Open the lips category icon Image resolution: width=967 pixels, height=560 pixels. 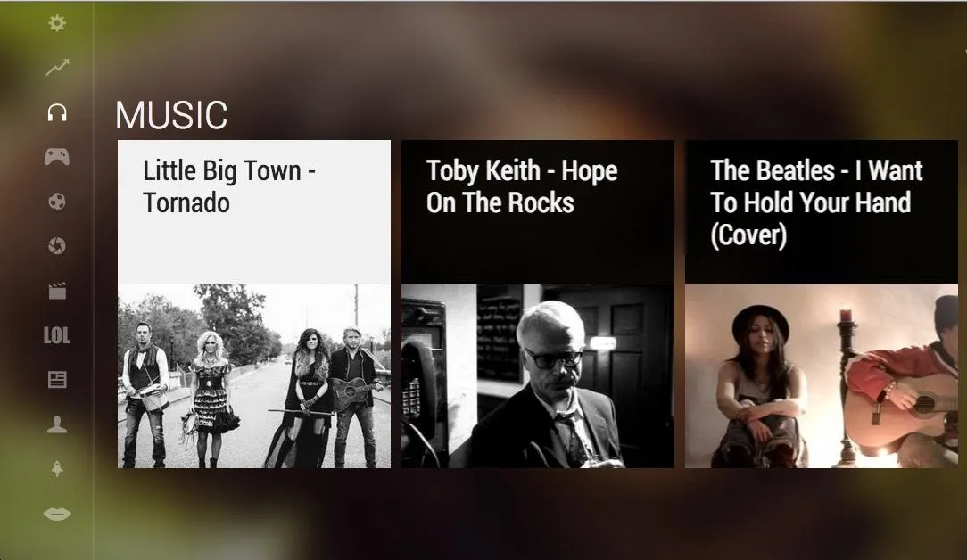coord(57,513)
